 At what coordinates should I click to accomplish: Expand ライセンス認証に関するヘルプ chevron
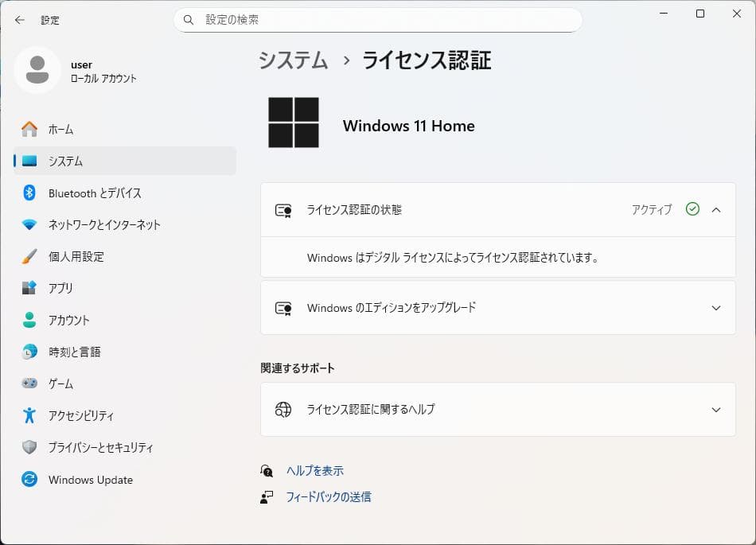(716, 410)
